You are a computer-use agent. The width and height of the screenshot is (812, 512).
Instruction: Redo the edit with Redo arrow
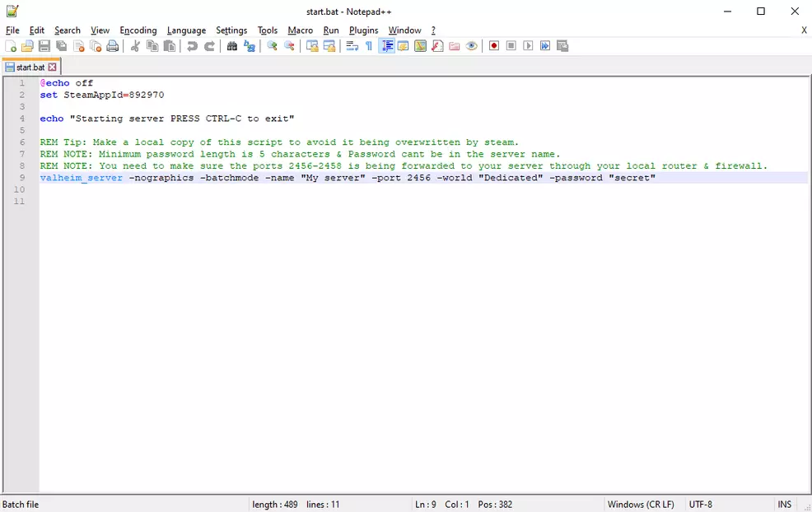[209, 46]
